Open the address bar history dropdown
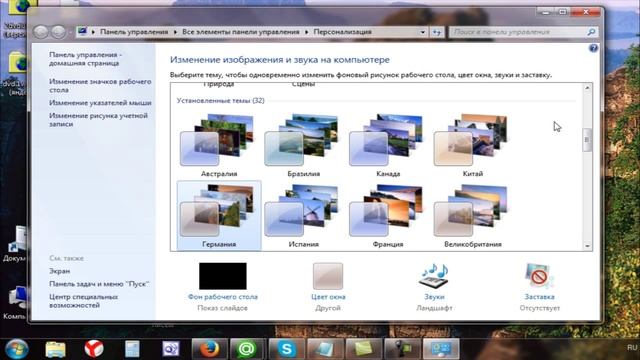640x360 pixels. (422, 32)
